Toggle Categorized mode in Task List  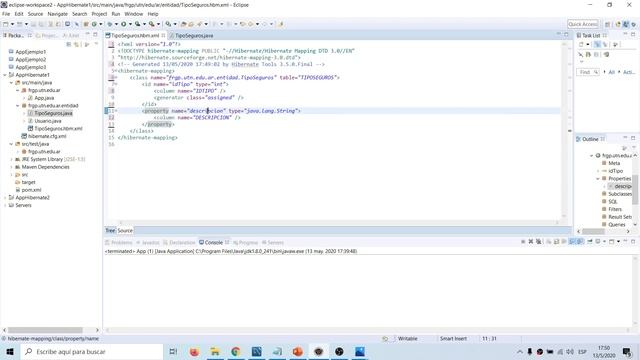597,44
